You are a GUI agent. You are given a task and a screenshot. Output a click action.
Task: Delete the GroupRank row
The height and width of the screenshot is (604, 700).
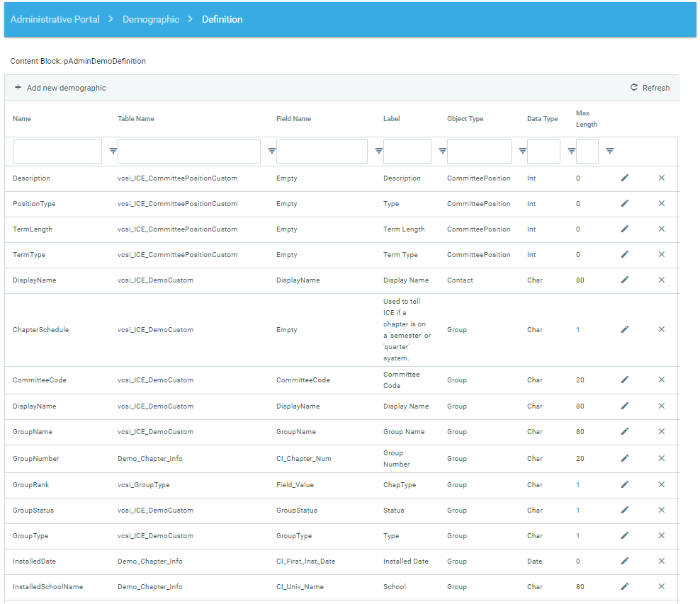pyautogui.click(x=661, y=484)
